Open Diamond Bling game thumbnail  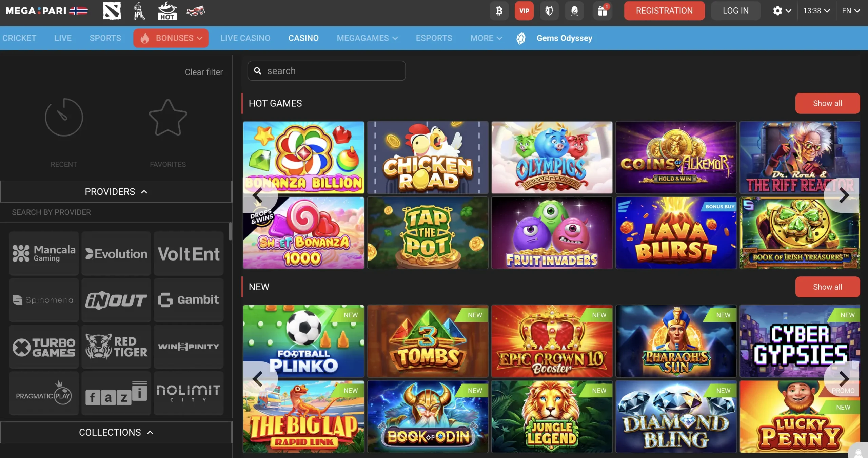coord(676,417)
